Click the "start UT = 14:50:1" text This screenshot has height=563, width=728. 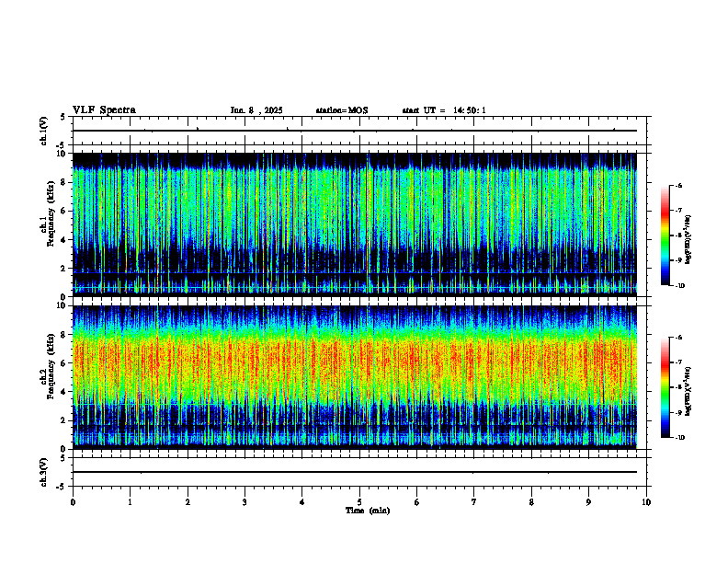click(444, 110)
